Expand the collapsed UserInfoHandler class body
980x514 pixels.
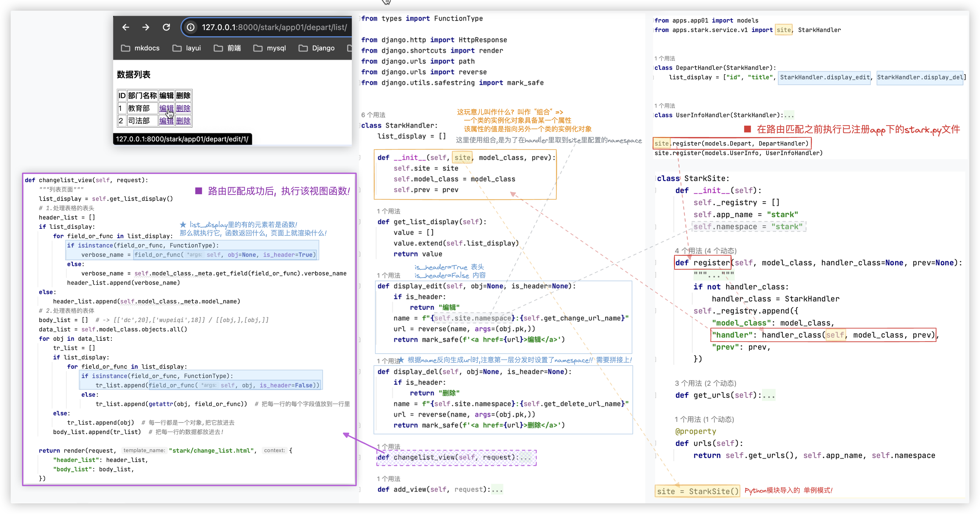pos(789,115)
